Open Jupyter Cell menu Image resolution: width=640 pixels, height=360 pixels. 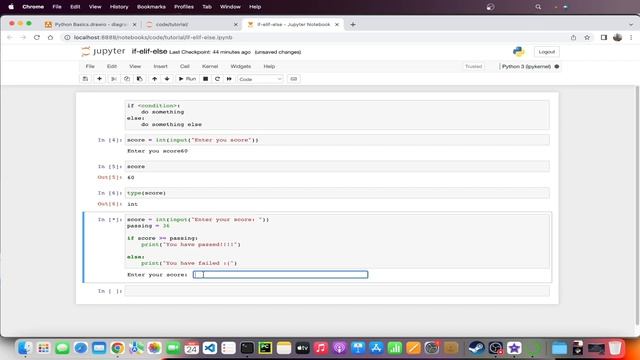[184, 66]
